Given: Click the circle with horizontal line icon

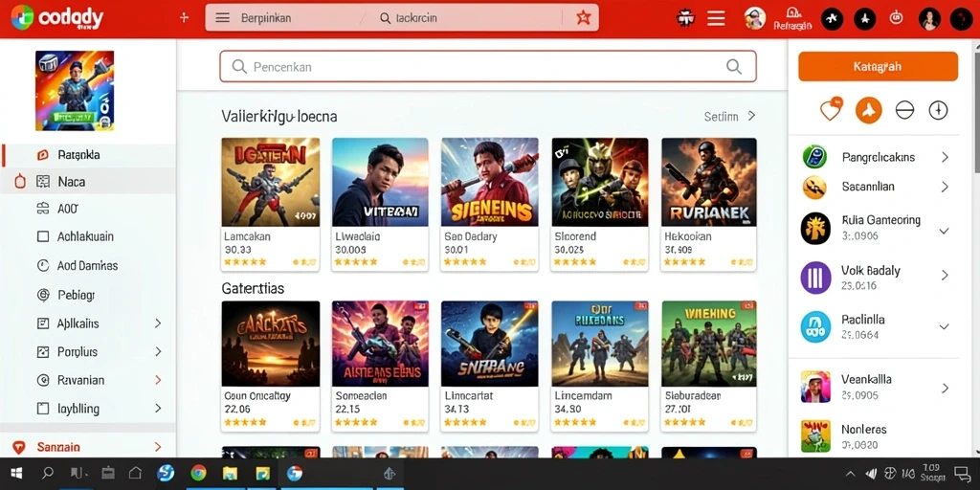Looking at the screenshot, I should click(x=904, y=110).
